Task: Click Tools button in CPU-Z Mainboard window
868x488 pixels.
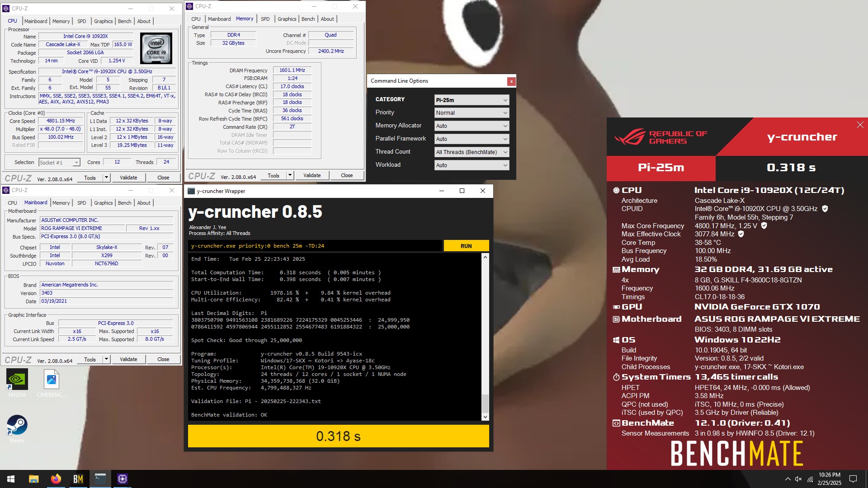Action: click(x=90, y=359)
